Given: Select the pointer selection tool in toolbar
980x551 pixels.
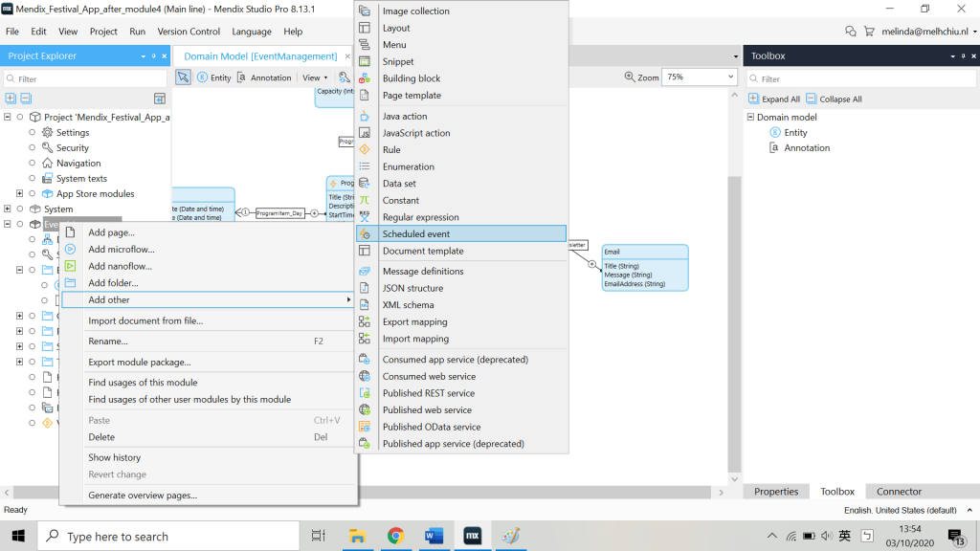Looking at the screenshot, I should (x=183, y=77).
